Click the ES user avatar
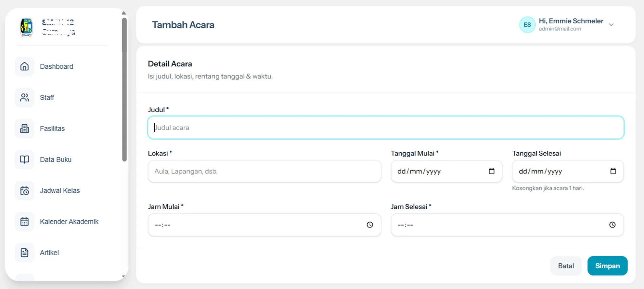 click(x=527, y=25)
